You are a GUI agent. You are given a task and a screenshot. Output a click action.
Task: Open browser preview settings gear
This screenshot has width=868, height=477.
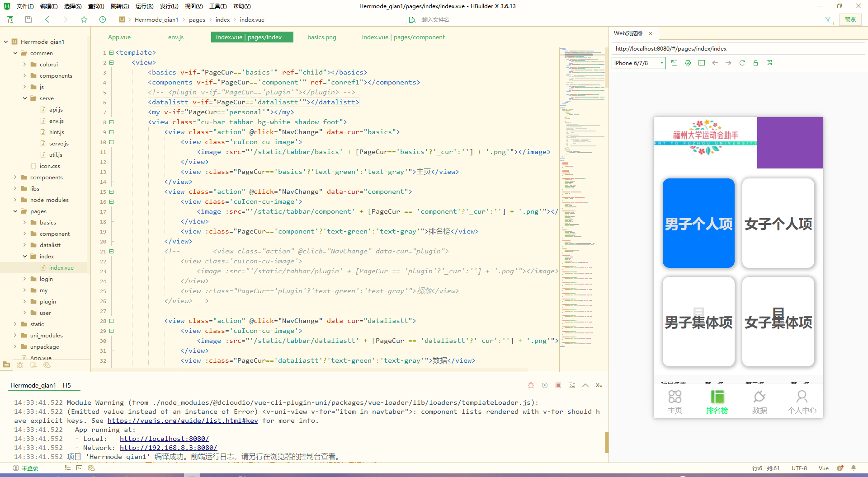click(688, 63)
